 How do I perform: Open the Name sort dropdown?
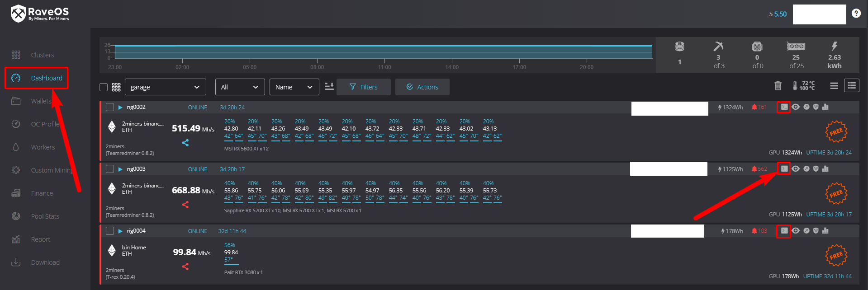(x=294, y=87)
